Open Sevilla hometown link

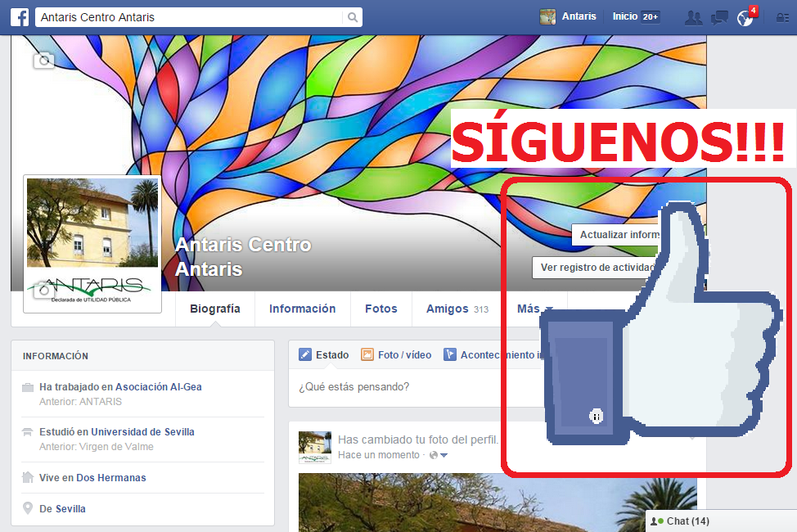[70, 508]
